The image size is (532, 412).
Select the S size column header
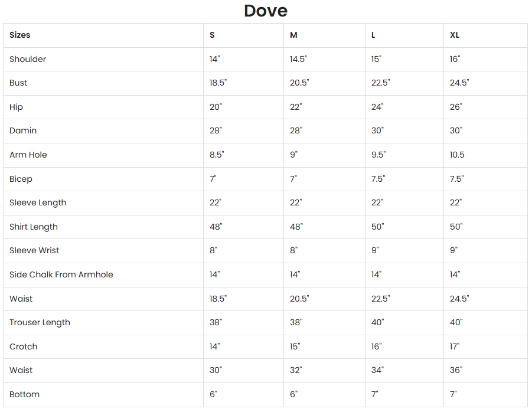pos(212,35)
